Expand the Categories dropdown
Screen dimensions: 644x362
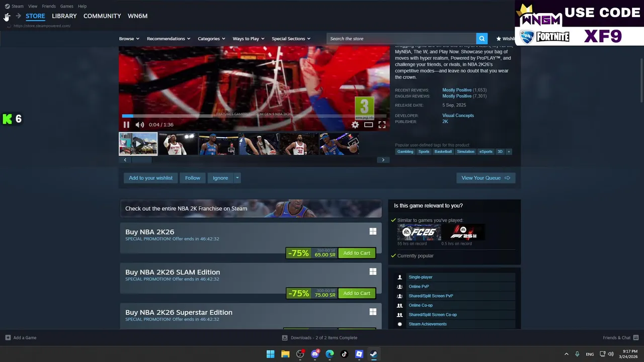point(211,39)
